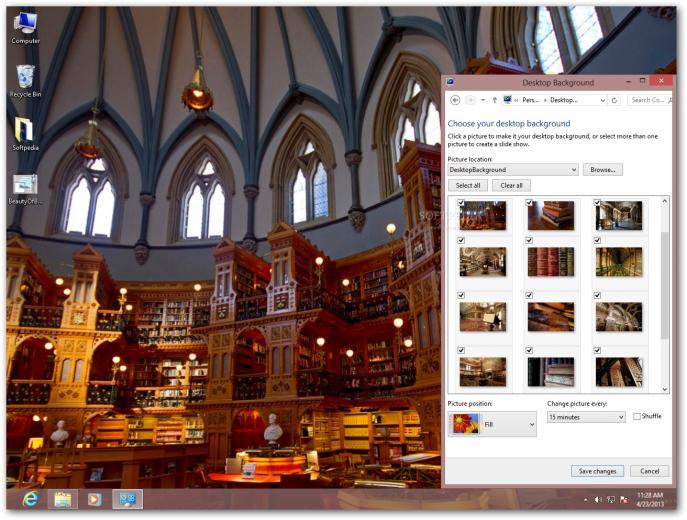Click the Browse... button
The width and height of the screenshot is (687, 520).
point(602,170)
